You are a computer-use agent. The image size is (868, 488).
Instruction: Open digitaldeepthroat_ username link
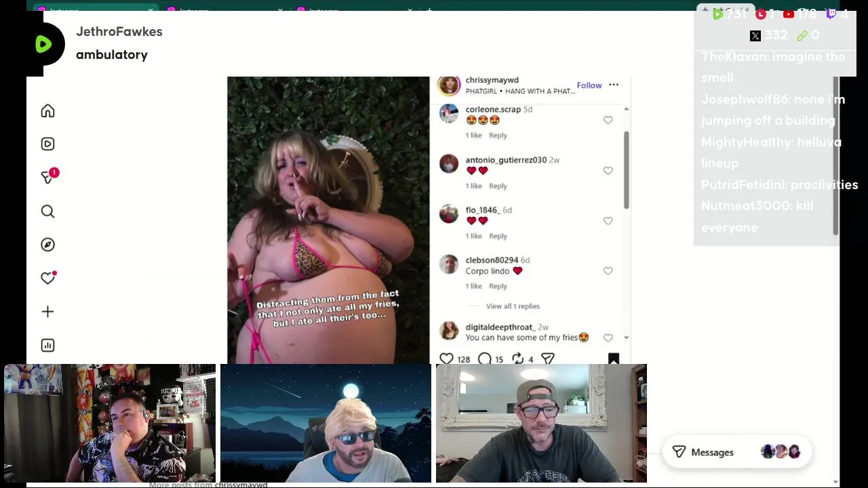500,327
